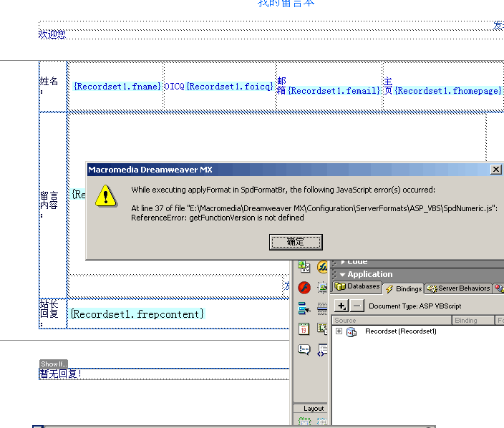Switch to the Databases tab

click(357, 288)
